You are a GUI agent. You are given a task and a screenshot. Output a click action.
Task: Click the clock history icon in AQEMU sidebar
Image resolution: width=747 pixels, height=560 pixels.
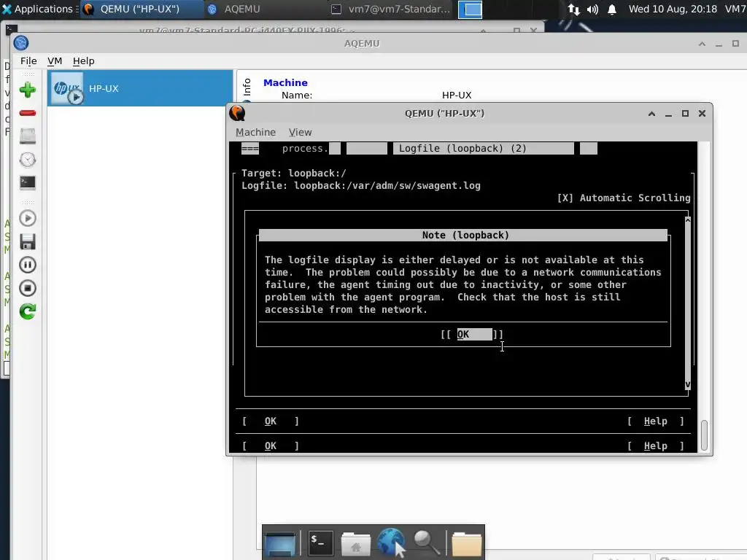[28, 160]
